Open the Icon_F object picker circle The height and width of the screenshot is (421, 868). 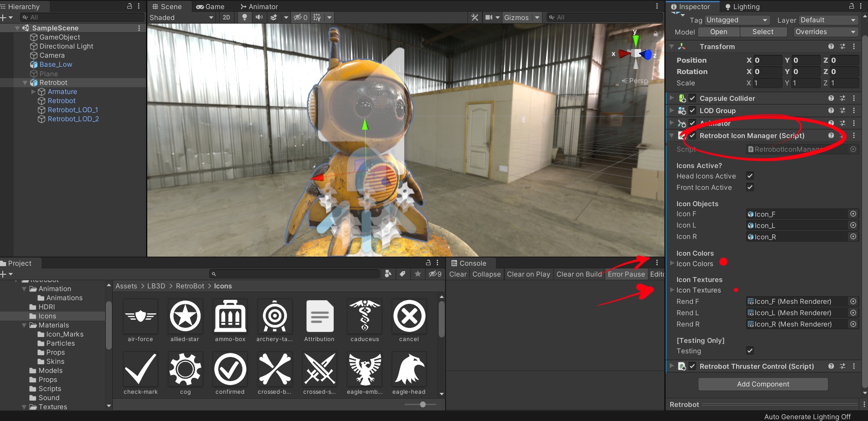[853, 214]
